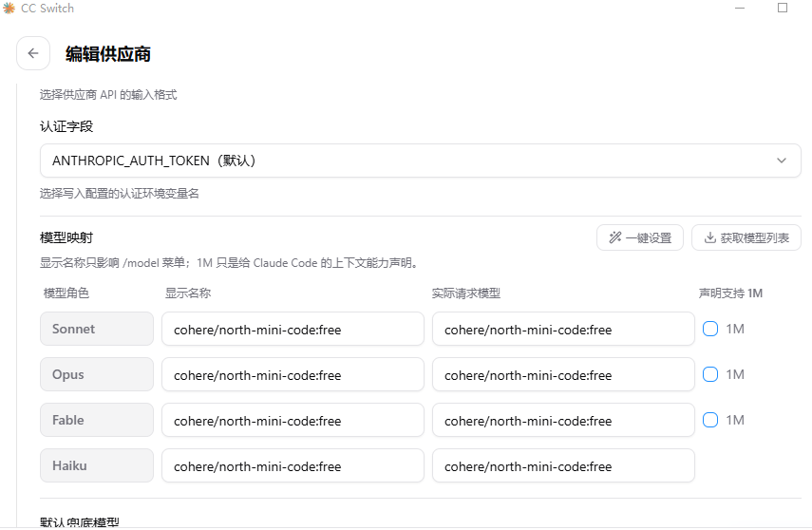Edit the Fable actual request model field
This screenshot has height=530, width=812.
563,420
